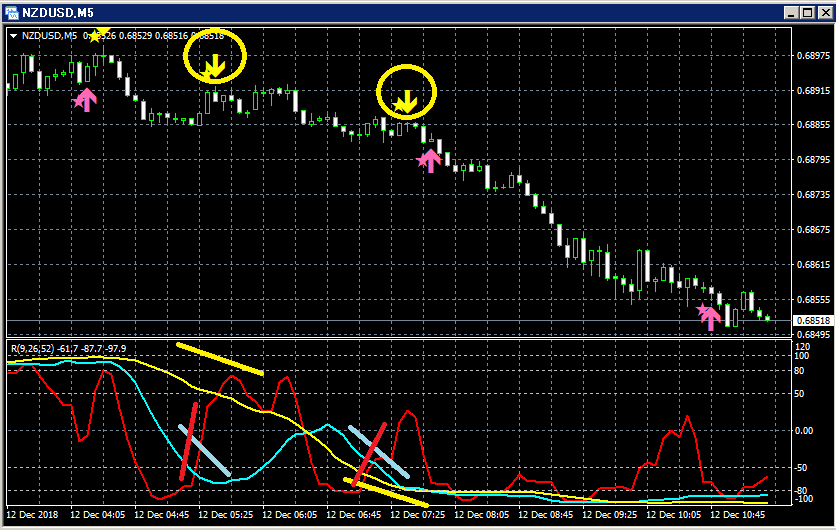Click the 12 Dec 09:25 time label
Screen dimensions: 836x530
[x=609, y=515]
